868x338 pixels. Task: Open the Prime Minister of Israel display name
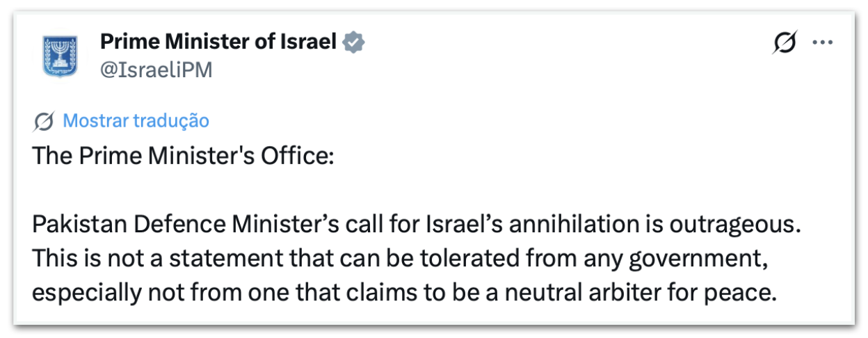[218, 42]
